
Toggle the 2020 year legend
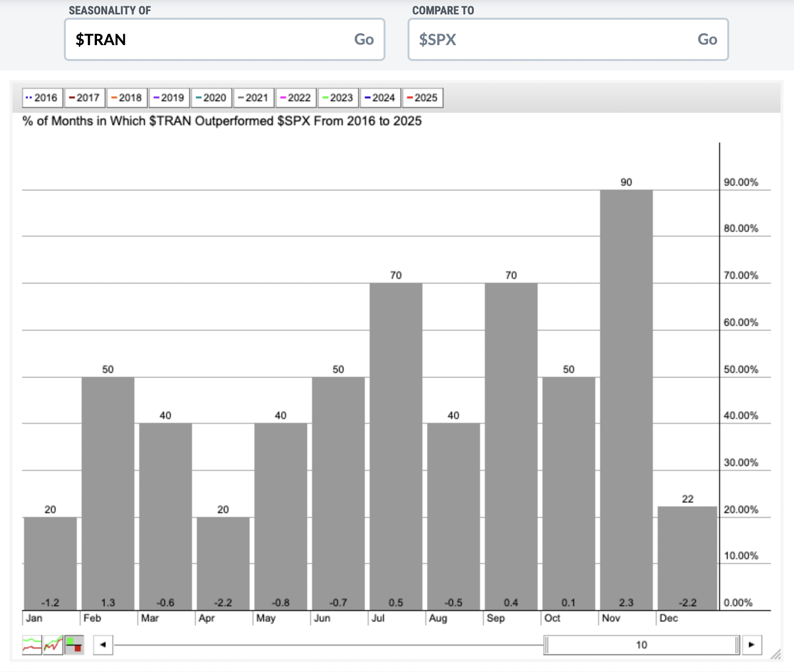(211, 98)
